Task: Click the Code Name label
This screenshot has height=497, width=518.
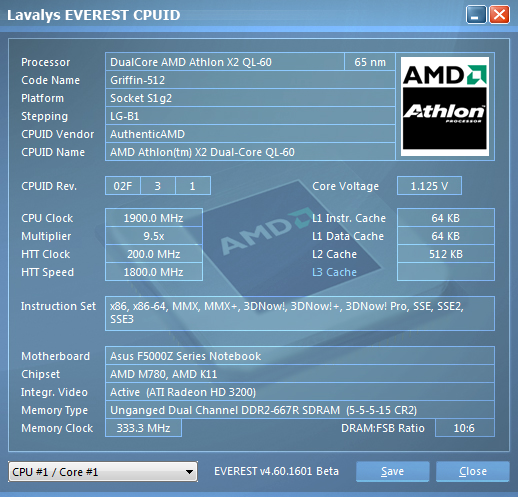Action: pyautogui.click(x=51, y=80)
